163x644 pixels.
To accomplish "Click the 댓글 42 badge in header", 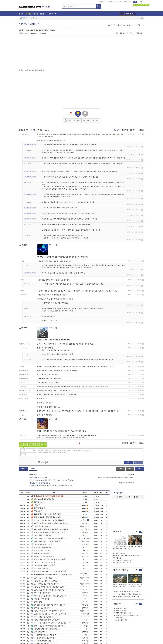I will point(139,33).
